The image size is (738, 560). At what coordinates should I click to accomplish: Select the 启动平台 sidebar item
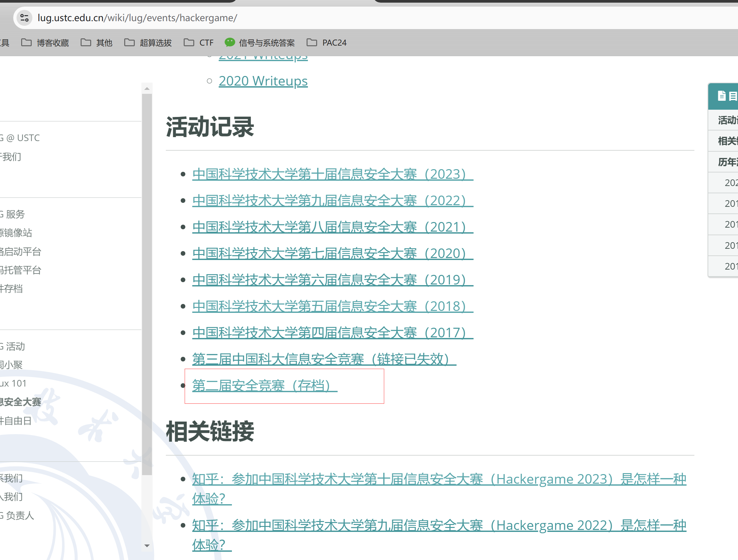tap(21, 252)
